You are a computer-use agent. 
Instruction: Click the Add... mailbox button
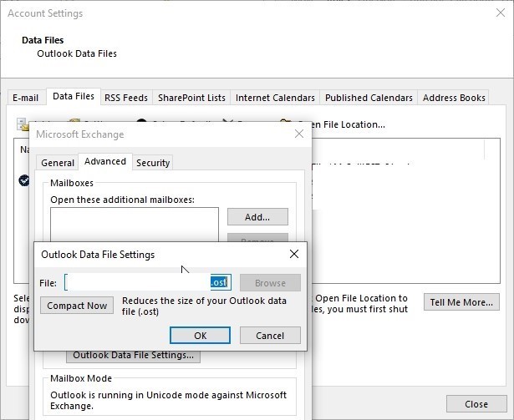pyautogui.click(x=257, y=217)
